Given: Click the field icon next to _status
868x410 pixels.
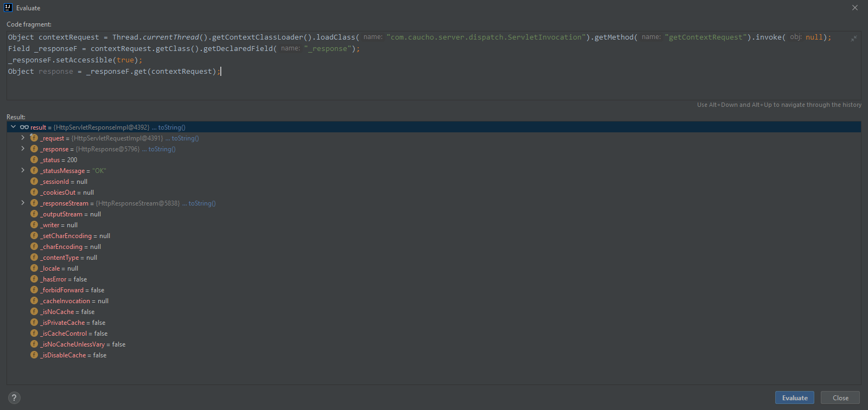Looking at the screenshot, I should point(34,159).
